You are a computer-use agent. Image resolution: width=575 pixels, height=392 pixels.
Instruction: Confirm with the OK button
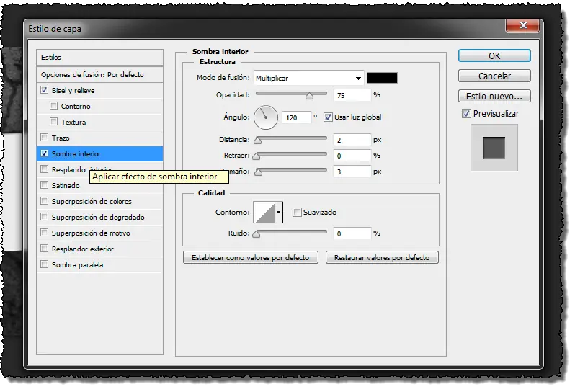(494, 55)
